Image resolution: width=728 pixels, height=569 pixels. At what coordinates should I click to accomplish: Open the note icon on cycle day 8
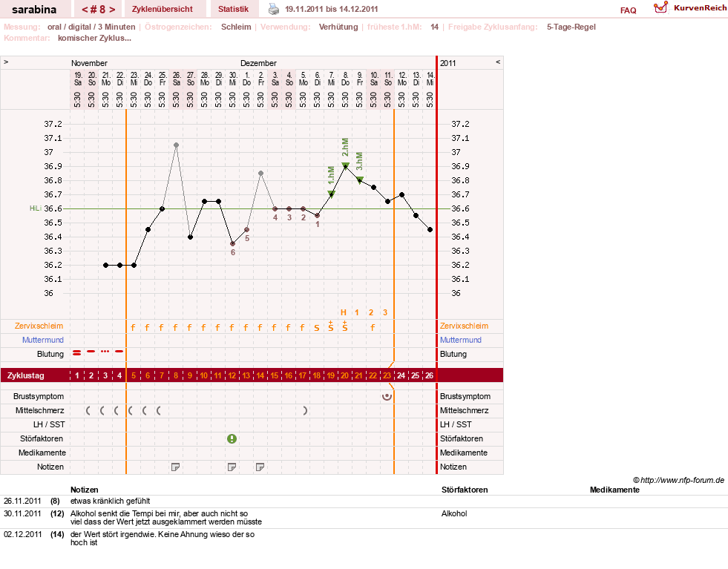pos(175,467)
